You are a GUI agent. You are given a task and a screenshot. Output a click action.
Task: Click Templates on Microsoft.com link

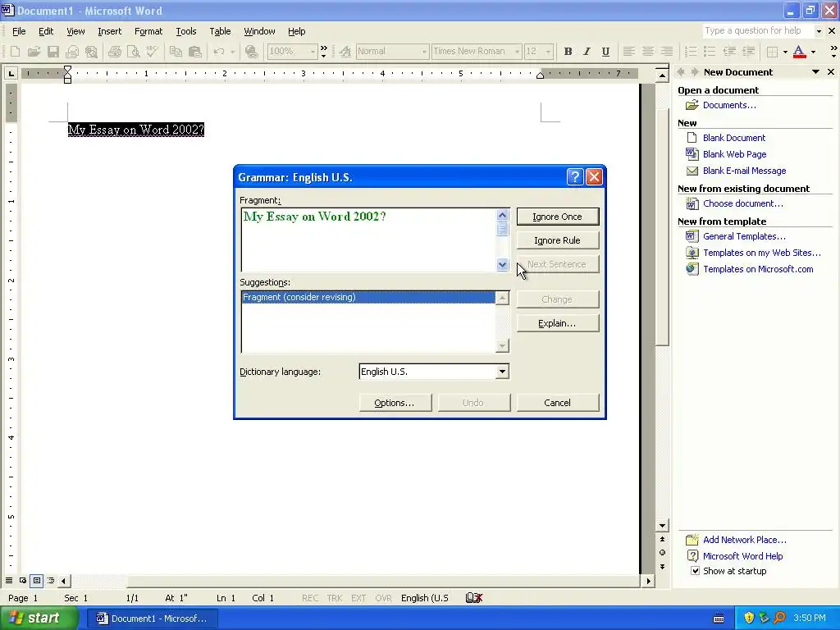click(758, 269)
